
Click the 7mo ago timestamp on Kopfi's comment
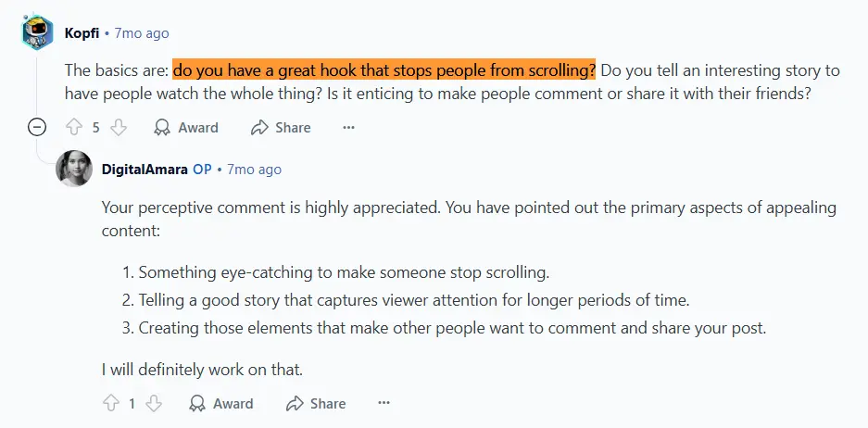pos(141,33)
